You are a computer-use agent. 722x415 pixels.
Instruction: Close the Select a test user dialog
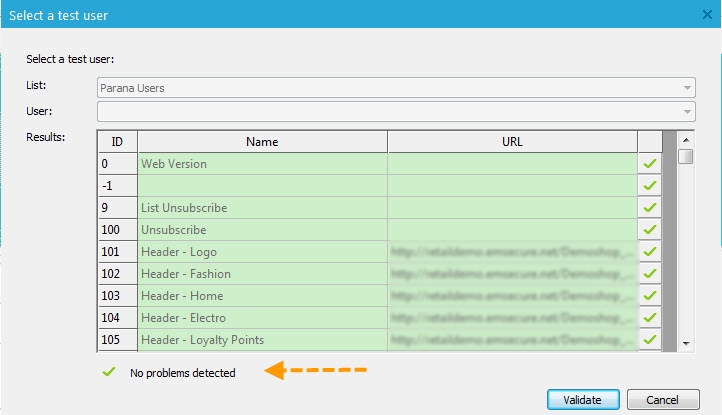[707, 15]
